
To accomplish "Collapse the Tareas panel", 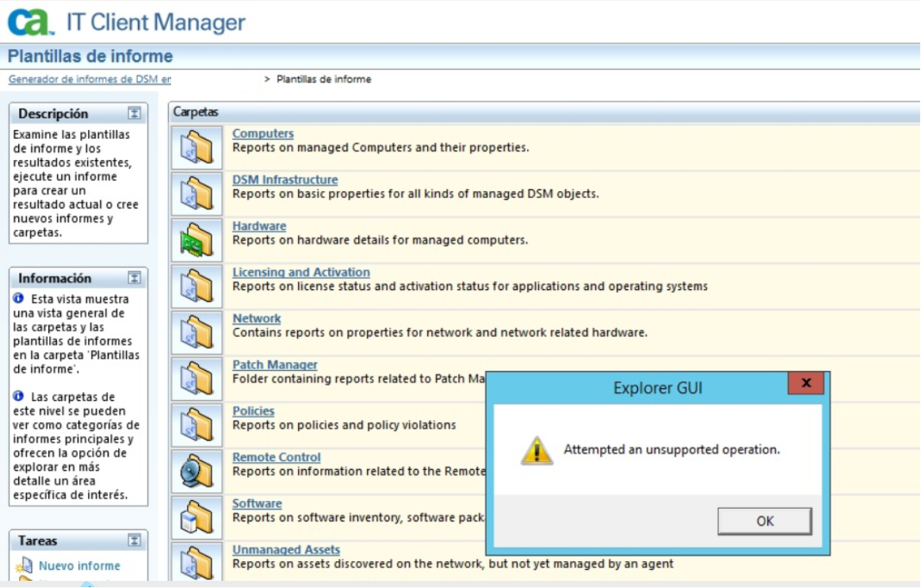I will coord(135,540).
